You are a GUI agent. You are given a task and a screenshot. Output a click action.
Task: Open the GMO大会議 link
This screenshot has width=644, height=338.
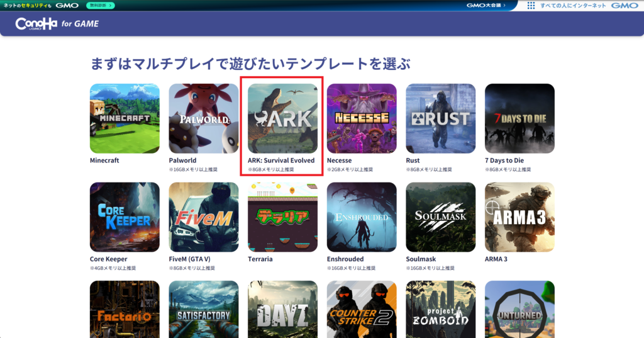point(486,5)
